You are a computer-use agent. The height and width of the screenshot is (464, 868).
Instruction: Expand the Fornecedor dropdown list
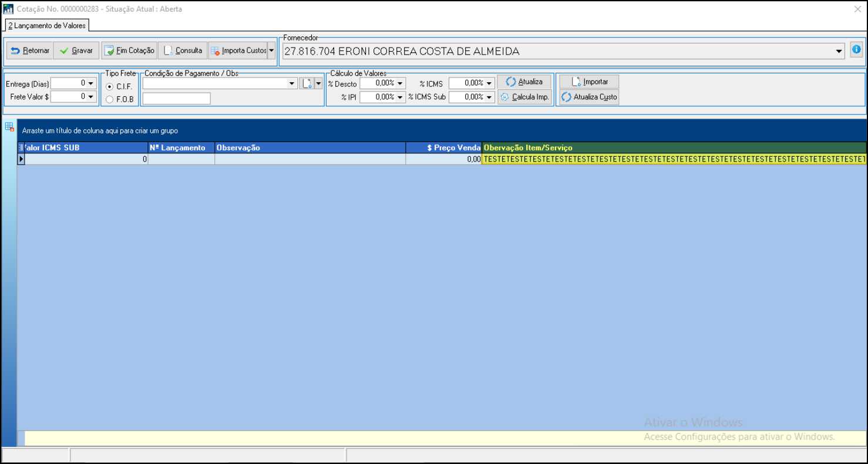[x=839, y=52]
